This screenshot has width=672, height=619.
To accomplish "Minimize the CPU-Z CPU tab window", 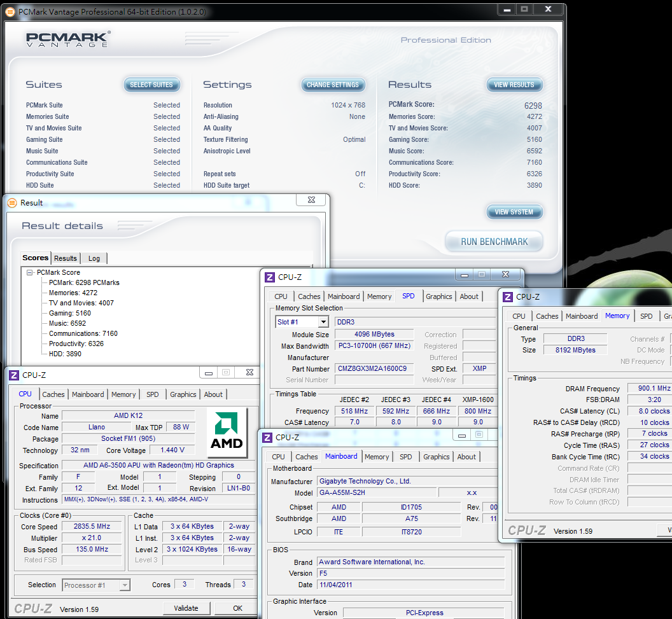I will (209, 373).
